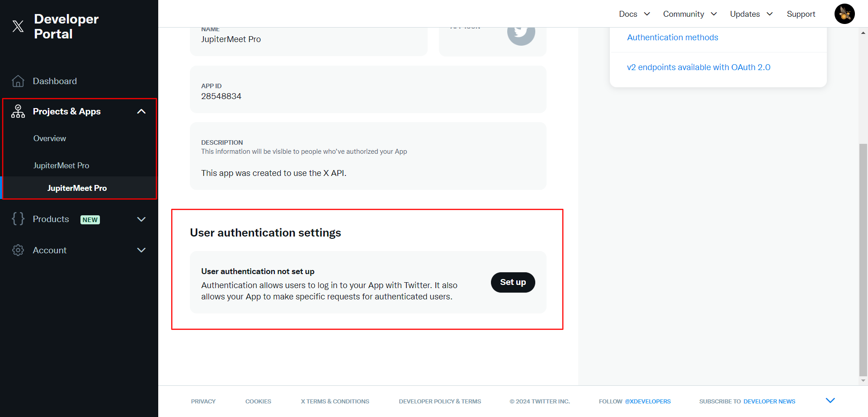The width and height of the screenshot is (868, 417).
Task: Open the Authentication methods link
Action: [672, 38]
